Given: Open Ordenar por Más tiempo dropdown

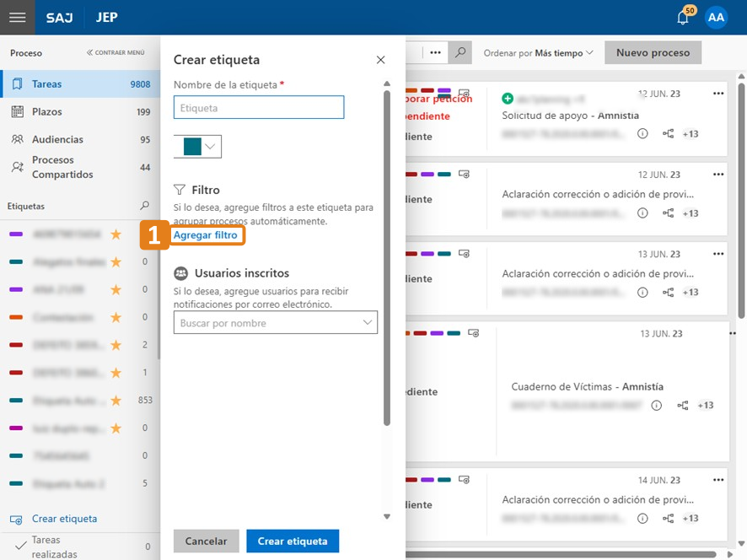Looking at the screenshot, I should point(539,52).
